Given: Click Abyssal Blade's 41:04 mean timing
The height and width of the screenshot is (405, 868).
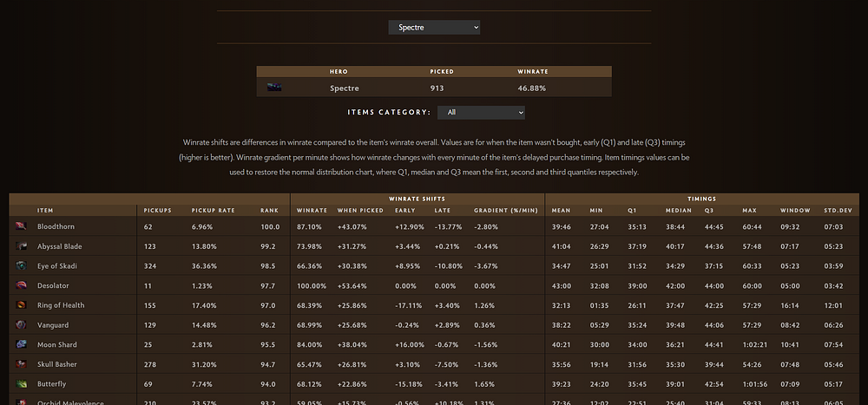Looking at the screenshot, I should tap(561, 246).
